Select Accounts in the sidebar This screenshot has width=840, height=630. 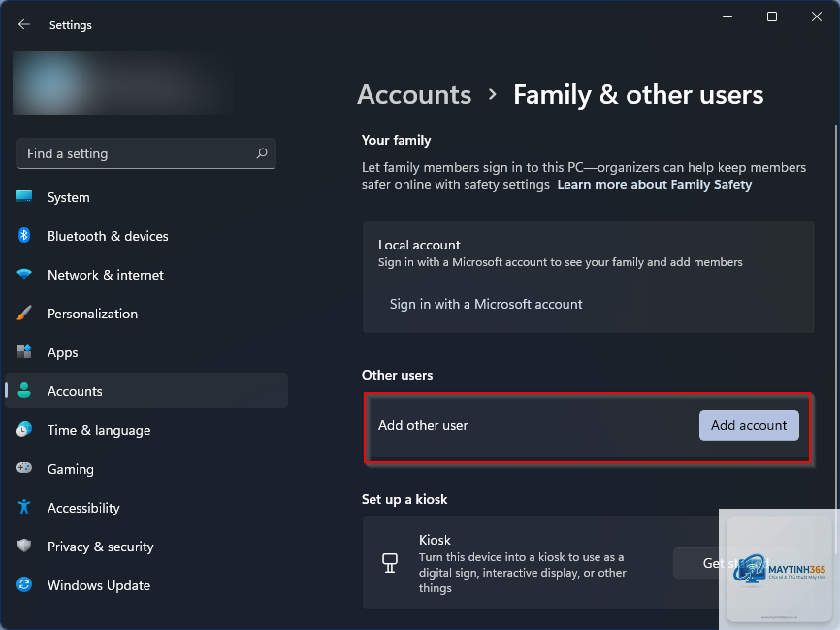[x=146, y=391]
